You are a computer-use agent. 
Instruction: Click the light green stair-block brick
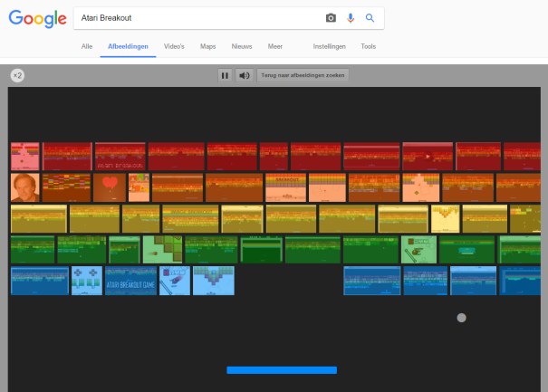coord(162,250)
